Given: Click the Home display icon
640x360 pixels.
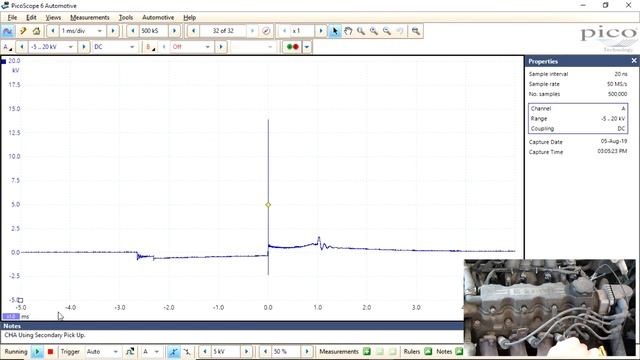Looking at the screenshot, I should click(36, 31).
